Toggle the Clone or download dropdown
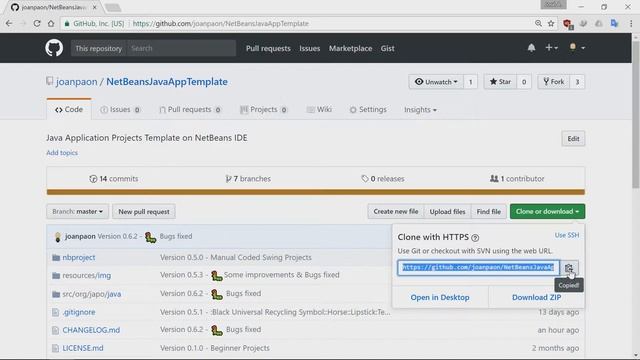Screen dimensions: 640x360 point(547,211)
